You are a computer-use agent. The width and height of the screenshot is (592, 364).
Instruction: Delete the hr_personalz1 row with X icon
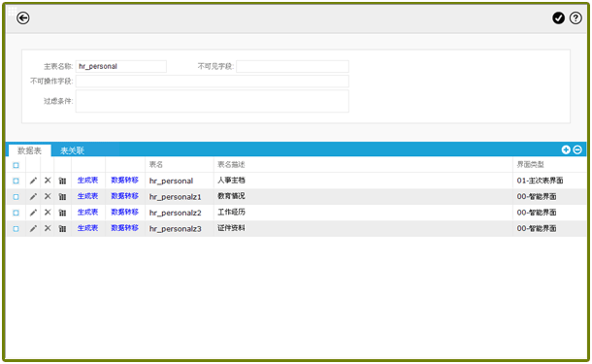48,196
